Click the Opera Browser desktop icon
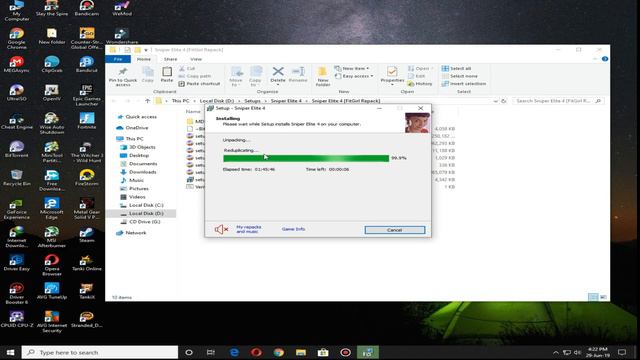Viewport: 640px width, 360px height. (x=51, y=265)
